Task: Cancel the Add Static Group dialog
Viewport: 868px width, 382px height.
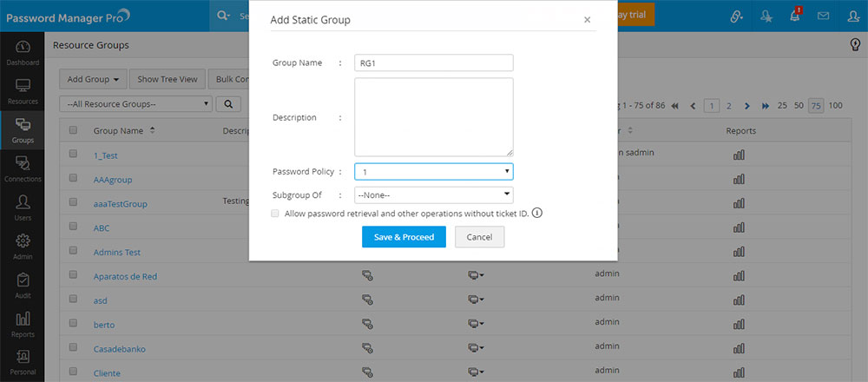Action: click(x=479, y=237)
